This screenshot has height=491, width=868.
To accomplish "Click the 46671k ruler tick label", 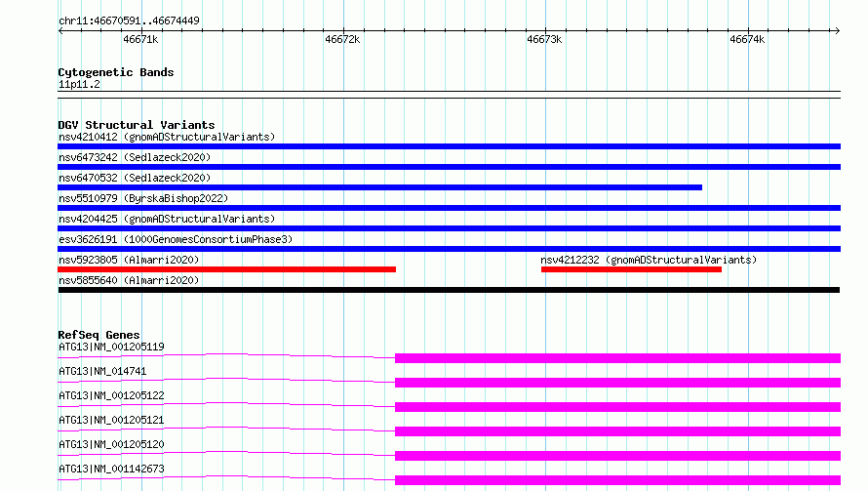I will [x=140, y=39].
